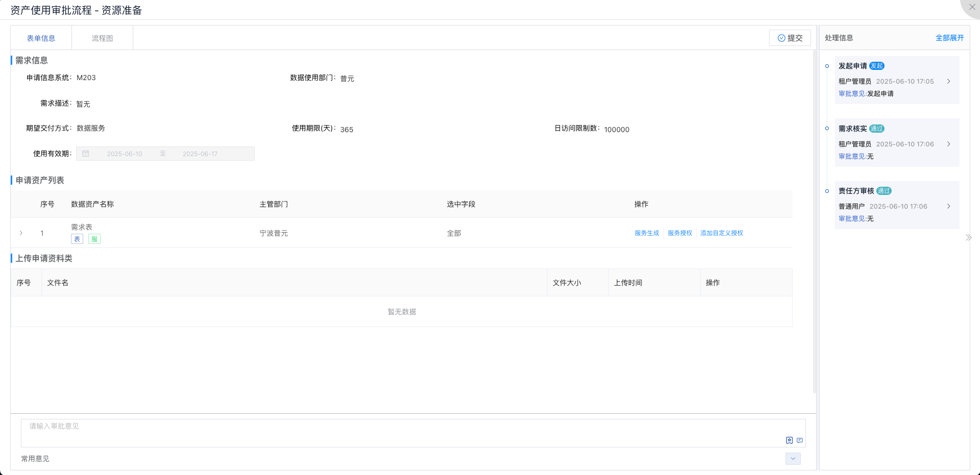980x475 pixels.
Task: Click the 发起 status badge
Action: coord(877,66)
